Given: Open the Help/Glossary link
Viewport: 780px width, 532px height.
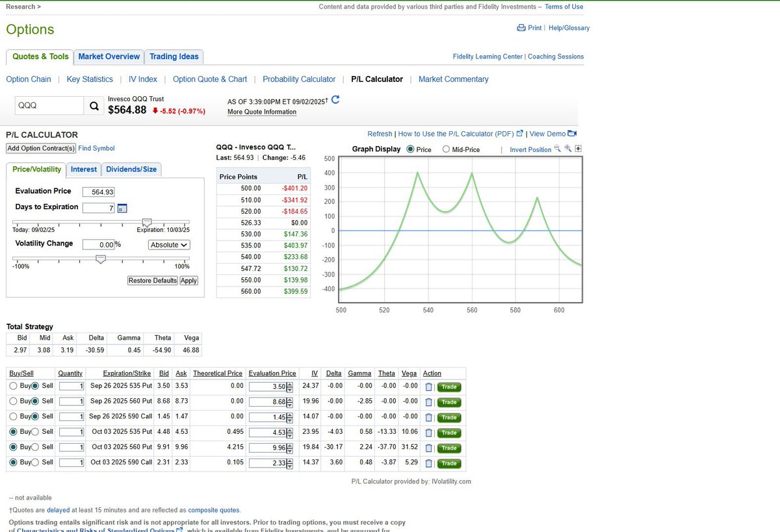Looking at the screenshot, I should point(569,28).
